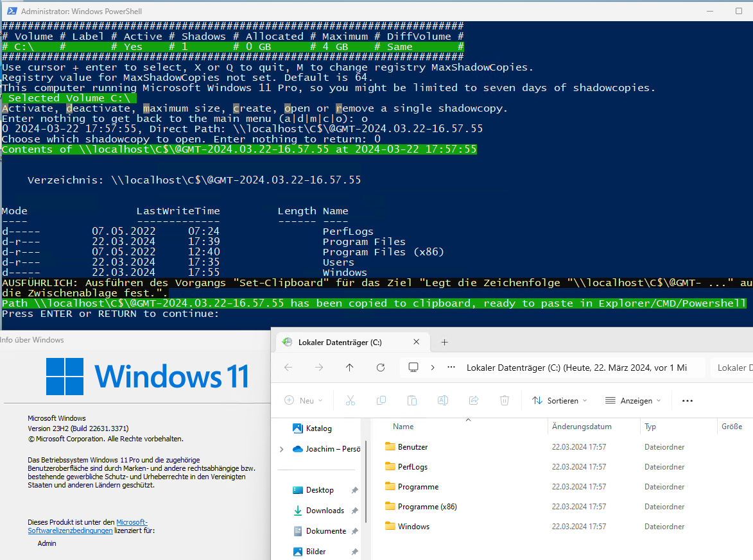
Task: Click the This PC monitor icon in address bar
Action: [x=413, y=368]
